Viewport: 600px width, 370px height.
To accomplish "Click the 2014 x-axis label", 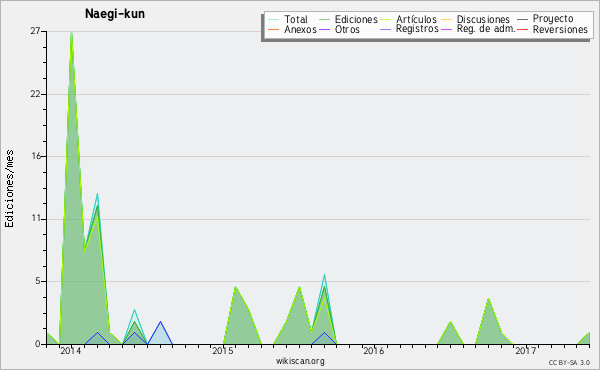I will [x=70, y=350].
